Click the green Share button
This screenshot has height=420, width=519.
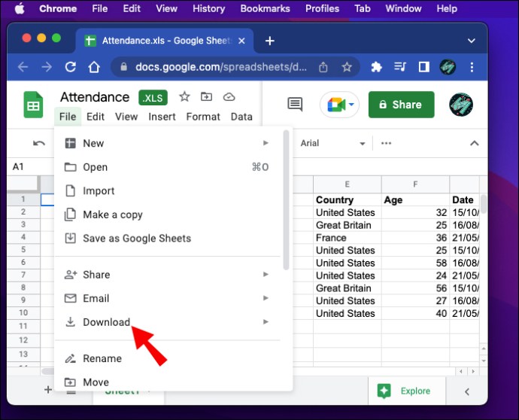pos(401,105)
